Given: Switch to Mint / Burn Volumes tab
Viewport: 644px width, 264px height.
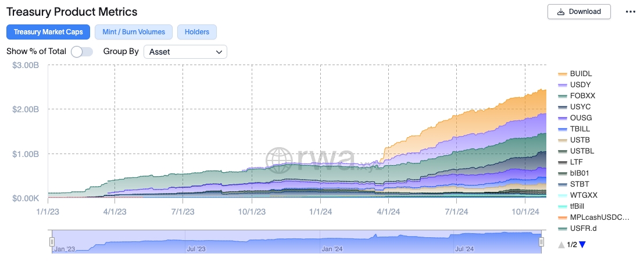Looking at the screenshot, I should [134, 32].
